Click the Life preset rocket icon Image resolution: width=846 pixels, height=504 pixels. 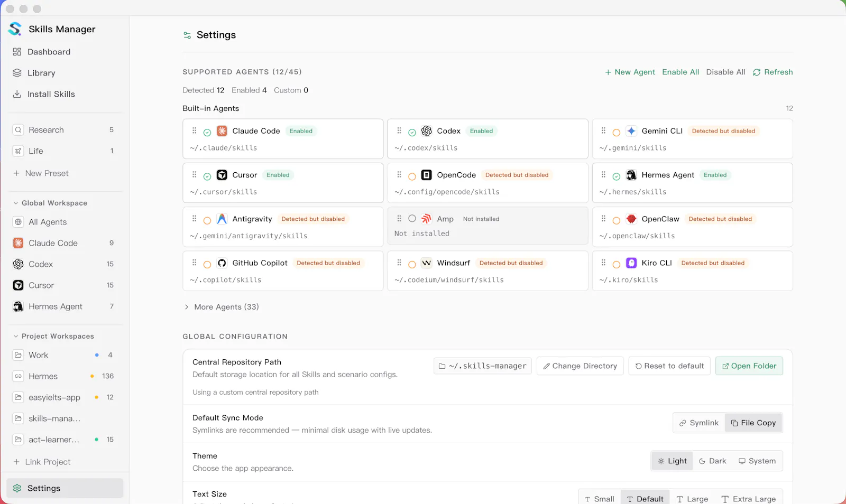[19, 151]
